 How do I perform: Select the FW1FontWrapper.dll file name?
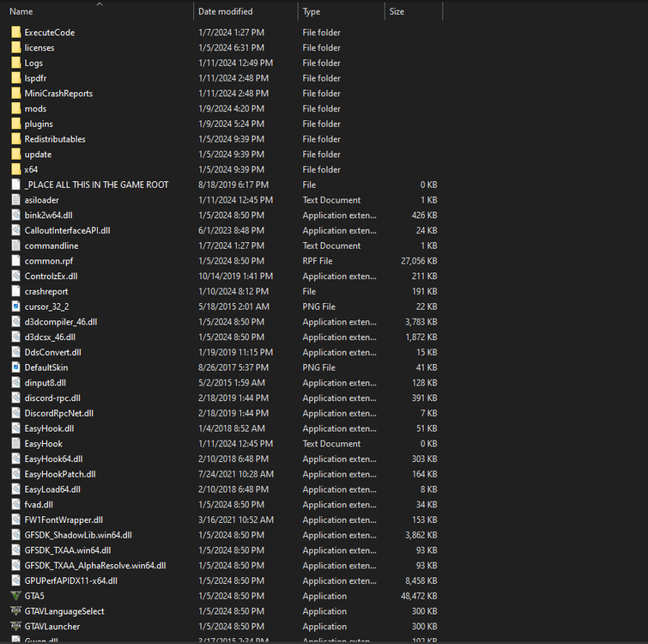click(64, 520)
